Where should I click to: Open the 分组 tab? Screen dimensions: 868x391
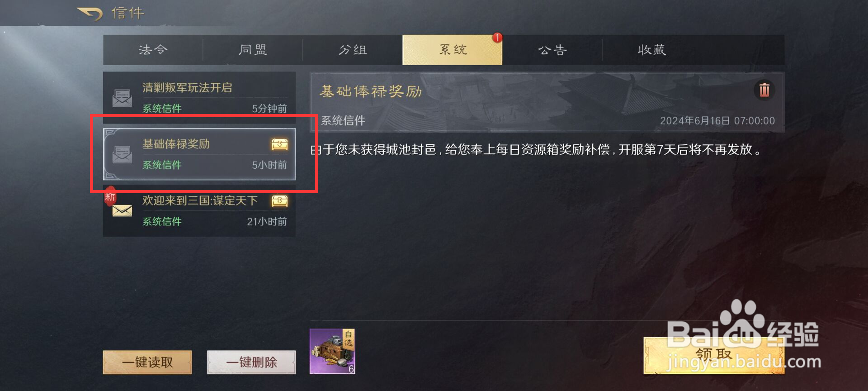353,50
